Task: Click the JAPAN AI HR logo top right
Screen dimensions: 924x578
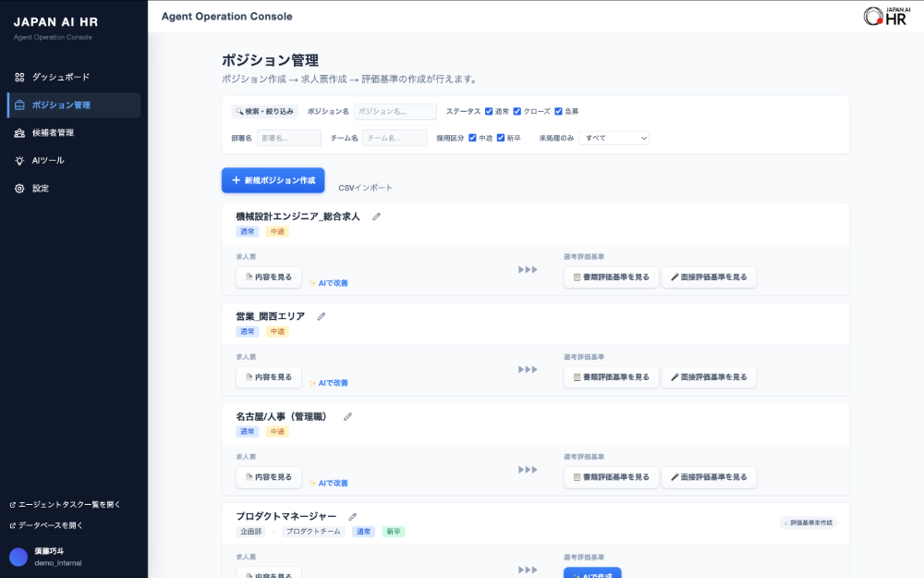Action: pyautogui.click(x=887, y=16)
